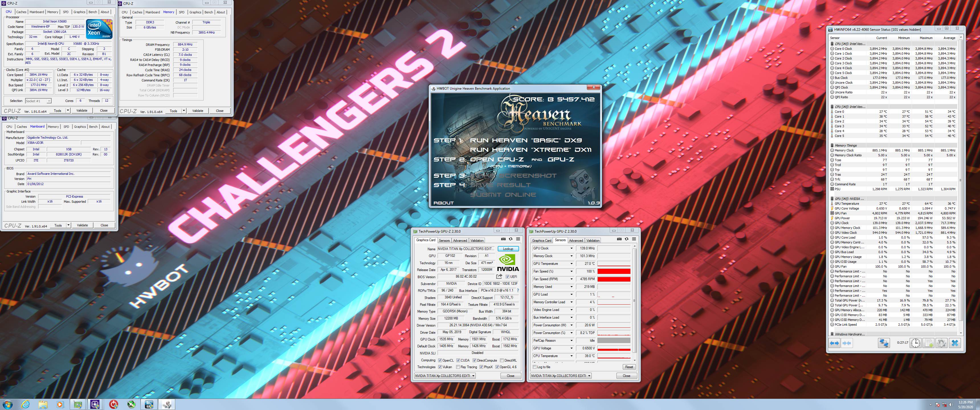The height and width of the screenshot is (410, 980).
Task: Open hamburger menu in GPU-Z Graphics Card window
Action: pyautogui.click(x=518, y=239)
